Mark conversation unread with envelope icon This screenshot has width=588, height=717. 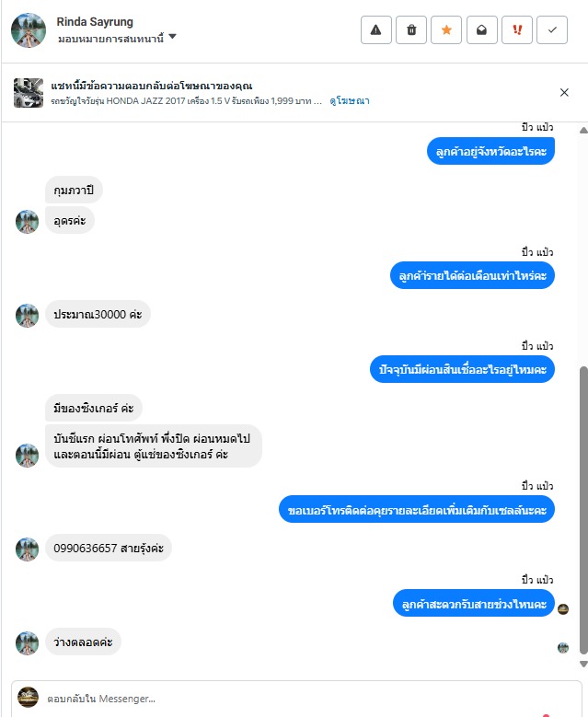coord(482,30)
